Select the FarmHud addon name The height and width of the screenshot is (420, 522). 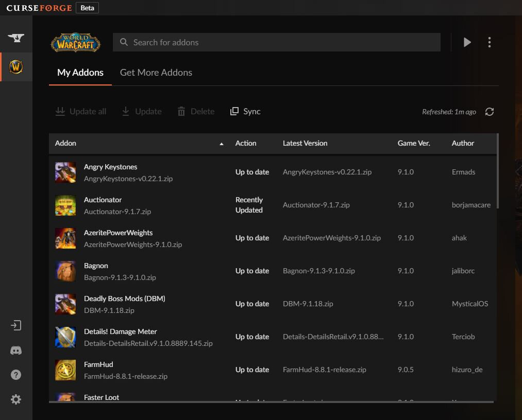[98, 364]
